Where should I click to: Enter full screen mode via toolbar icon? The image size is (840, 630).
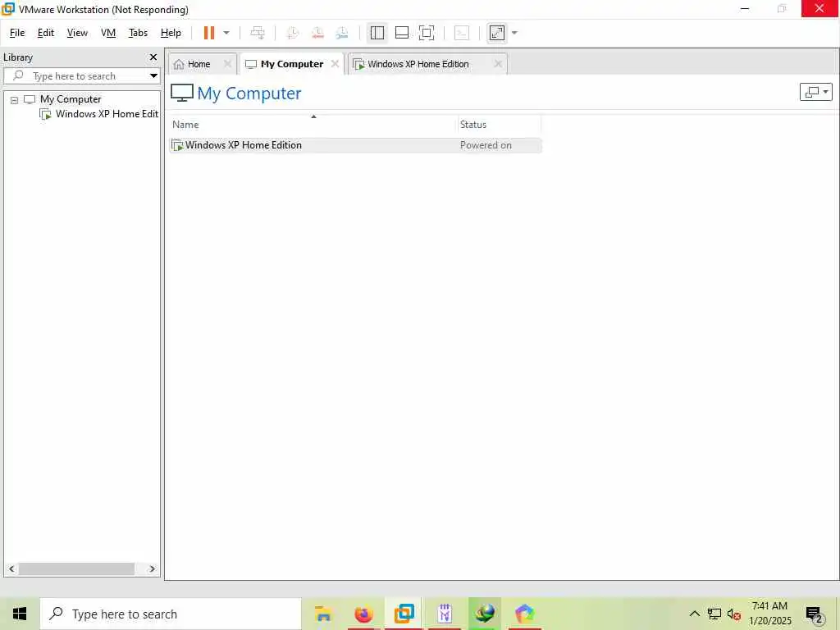[x=427, y=33]
